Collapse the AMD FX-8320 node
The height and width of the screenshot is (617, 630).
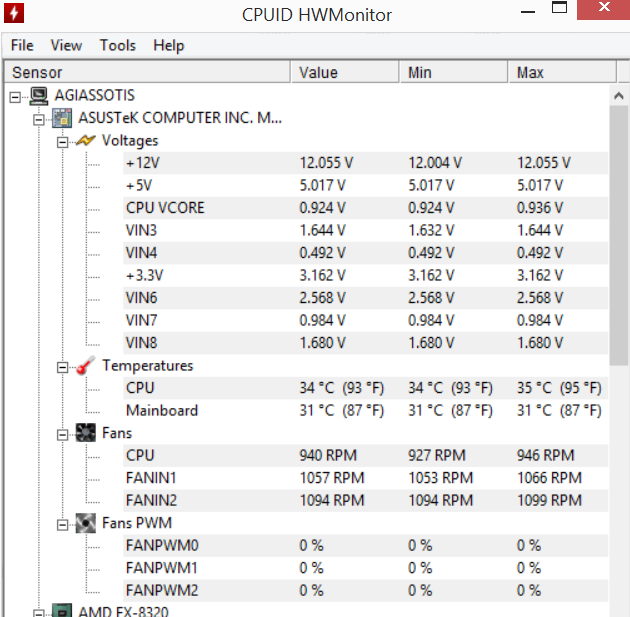pyautogui.click(x=39, y=613)
